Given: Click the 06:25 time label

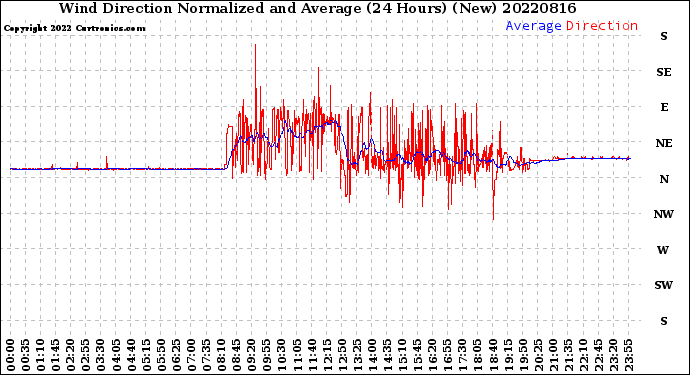Looking at the screenshot, I should click(x=176, y=355).
